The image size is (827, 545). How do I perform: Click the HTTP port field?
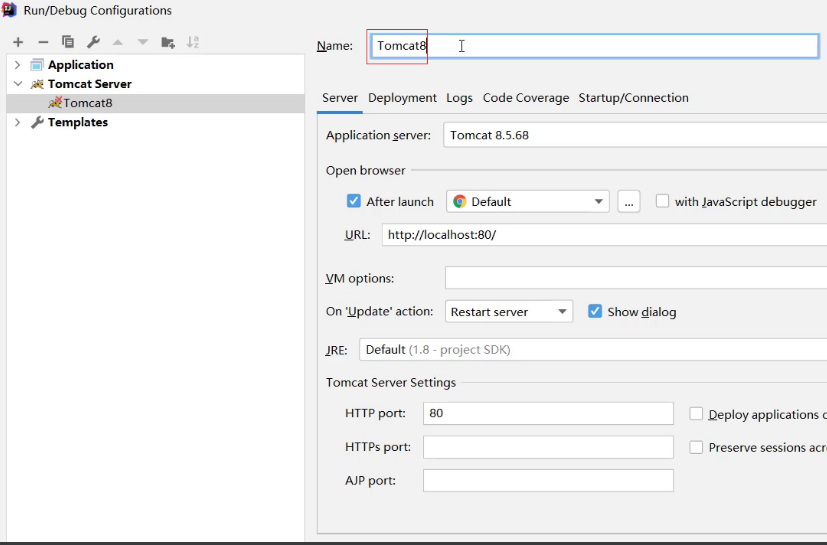[548, 413]
